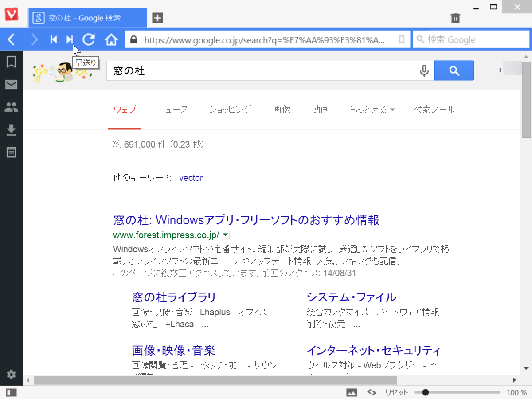
Task: Switch to the ニュース search tab
Action: pyautogui.click(x=172, y=110)
